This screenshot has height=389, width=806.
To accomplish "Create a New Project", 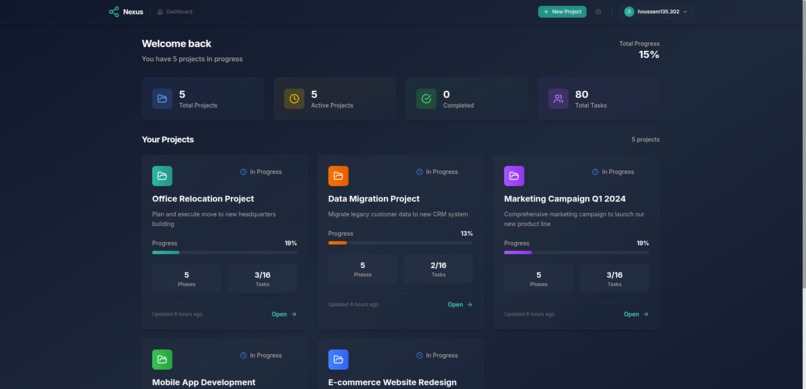I will tap(562, 12).
